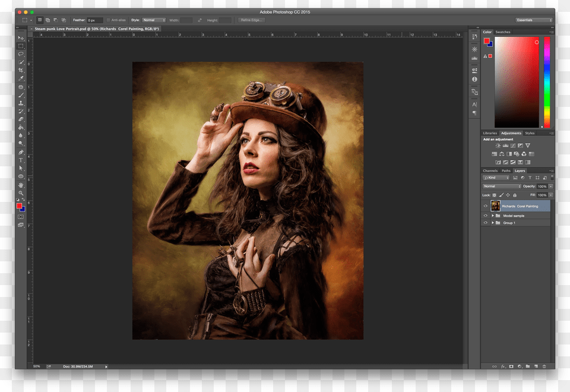Viewport: 570px width, 392px height.
Task: Select the Lasso tool
Action: tap(21, 54)
